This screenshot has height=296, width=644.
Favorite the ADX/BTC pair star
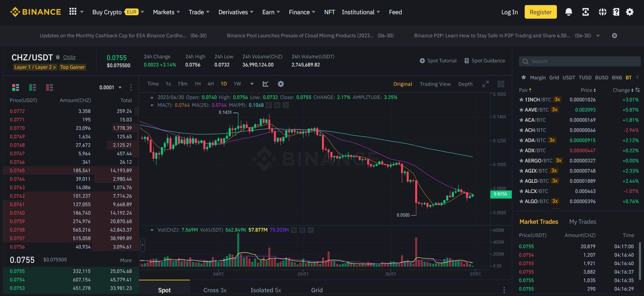click(x=521, y=151)
